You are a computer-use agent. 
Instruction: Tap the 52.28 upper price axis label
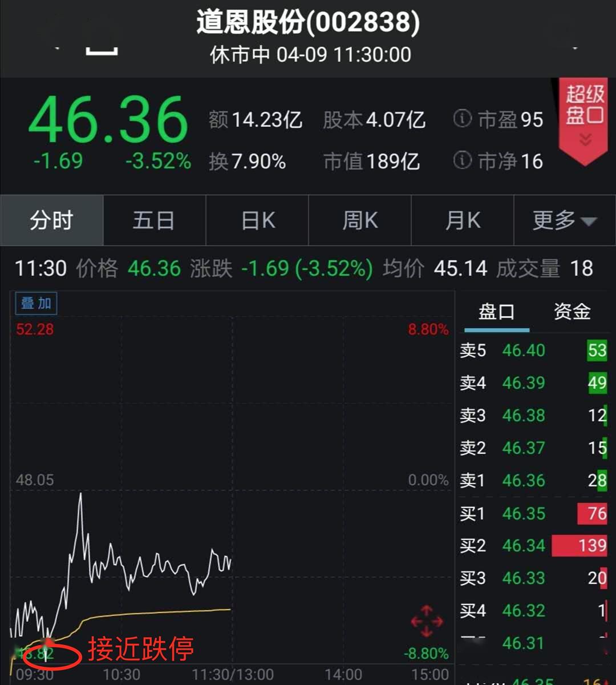tap(35, 329)
